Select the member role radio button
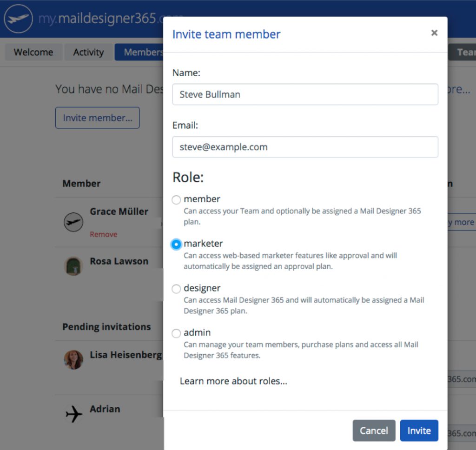Viewport: 476px width, 450px height. point(176,200)
